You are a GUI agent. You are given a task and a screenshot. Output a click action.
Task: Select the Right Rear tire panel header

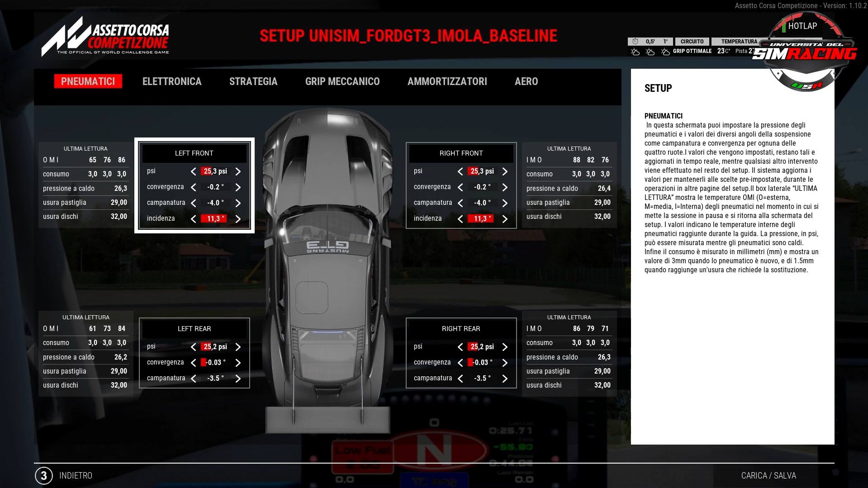click(x=461, y=329)
